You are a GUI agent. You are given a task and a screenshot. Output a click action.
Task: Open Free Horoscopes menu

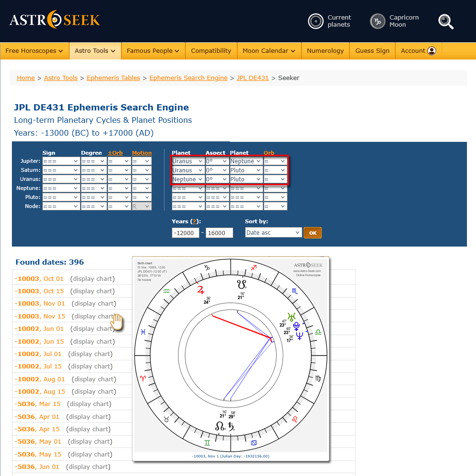34,51
